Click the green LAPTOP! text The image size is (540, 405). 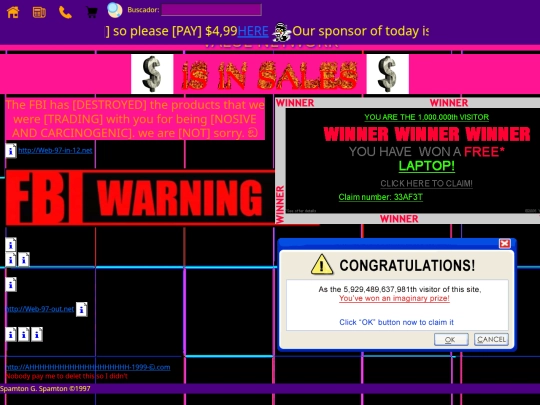[426, 166]
